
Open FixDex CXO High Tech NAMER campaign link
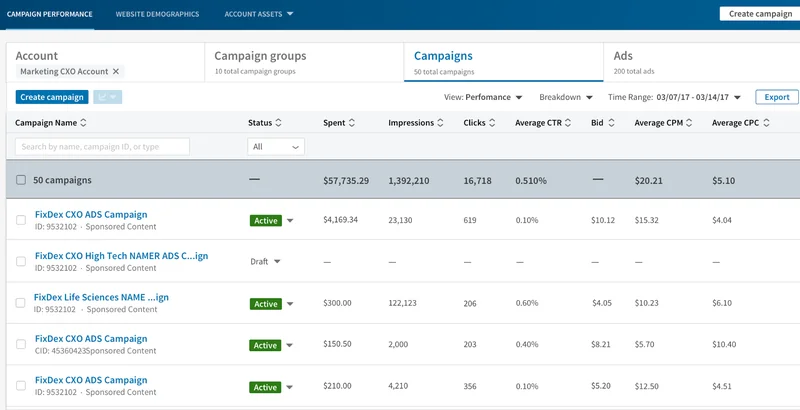coord(121,255)
